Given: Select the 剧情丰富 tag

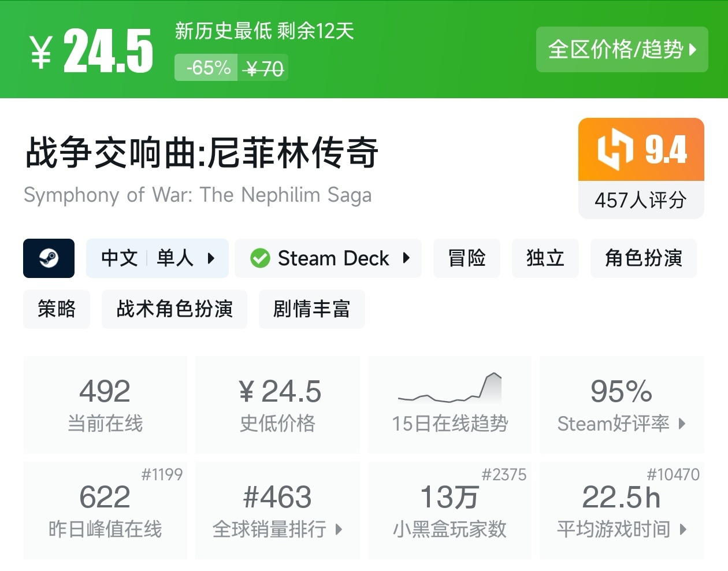Looking at the screenshot, I should 311,309.
